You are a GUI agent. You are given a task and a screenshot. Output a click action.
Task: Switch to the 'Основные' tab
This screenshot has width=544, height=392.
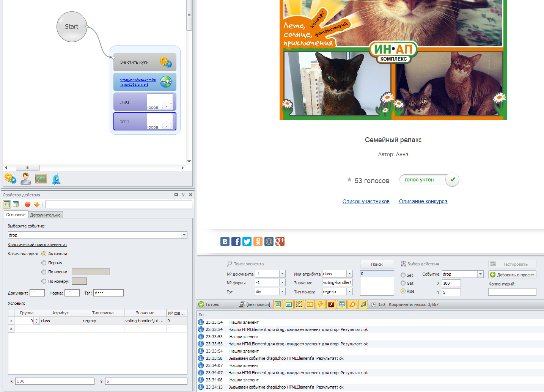16,215
